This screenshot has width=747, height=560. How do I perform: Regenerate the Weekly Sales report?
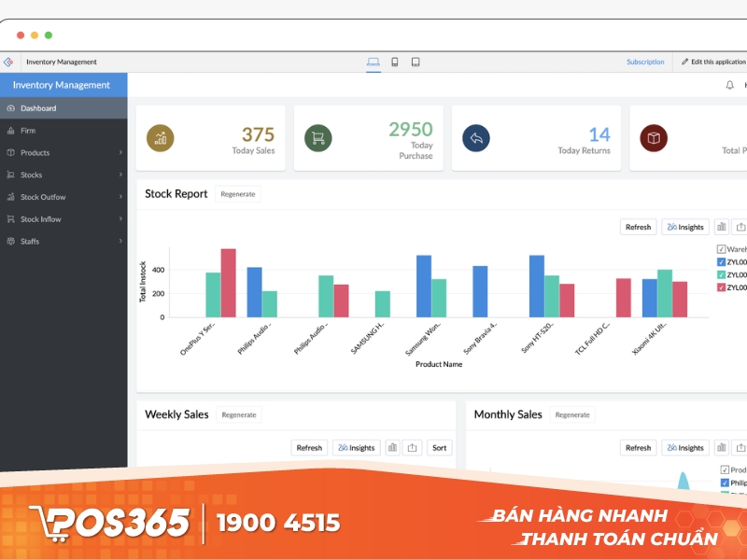point(239,414)
